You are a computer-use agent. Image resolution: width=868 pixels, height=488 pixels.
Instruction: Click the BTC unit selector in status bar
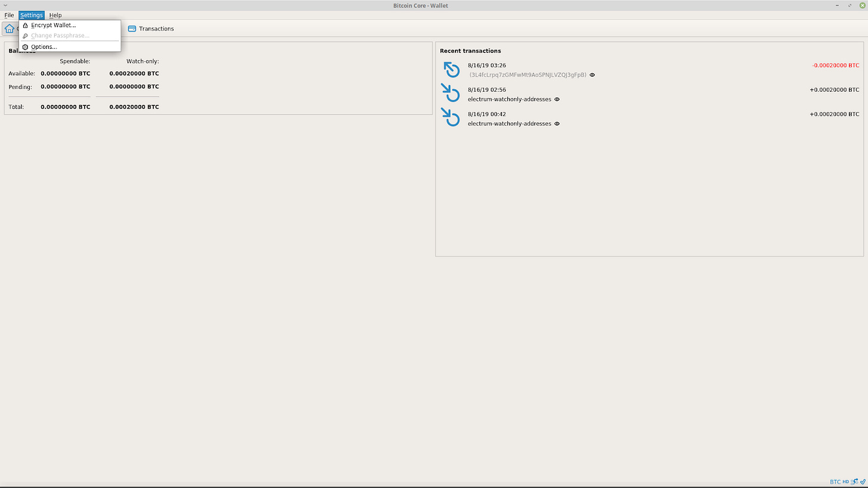click(835, 481)
